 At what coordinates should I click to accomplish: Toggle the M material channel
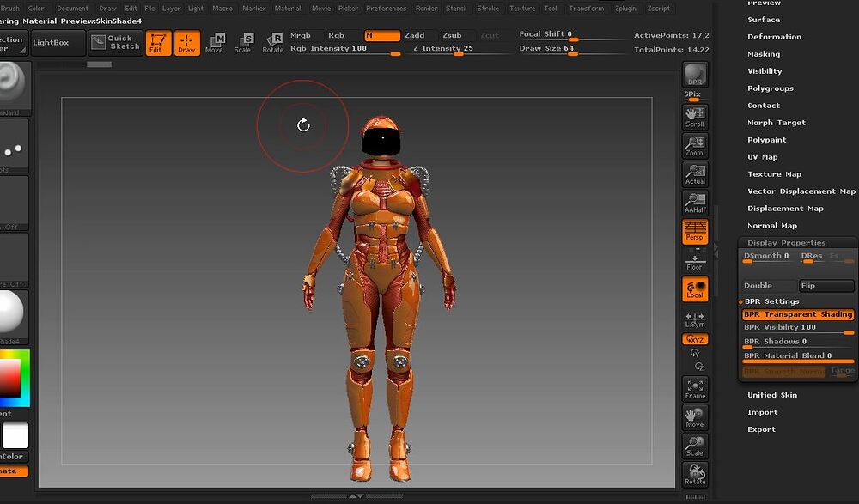[x=382, y=35]
